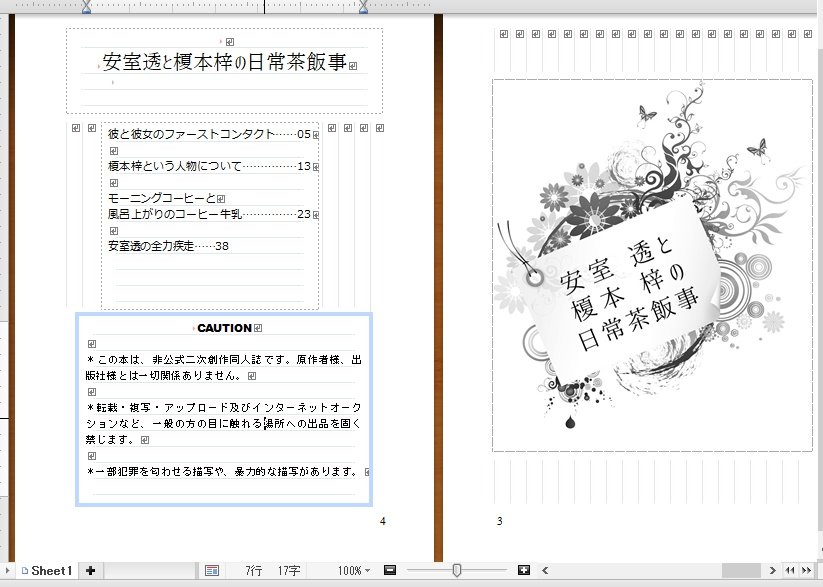Image resolution: width=823 pixels, height=587 pixels.
Task: Click the contents line 彼と彼女のファーストコンタクト
Action: 191,134
